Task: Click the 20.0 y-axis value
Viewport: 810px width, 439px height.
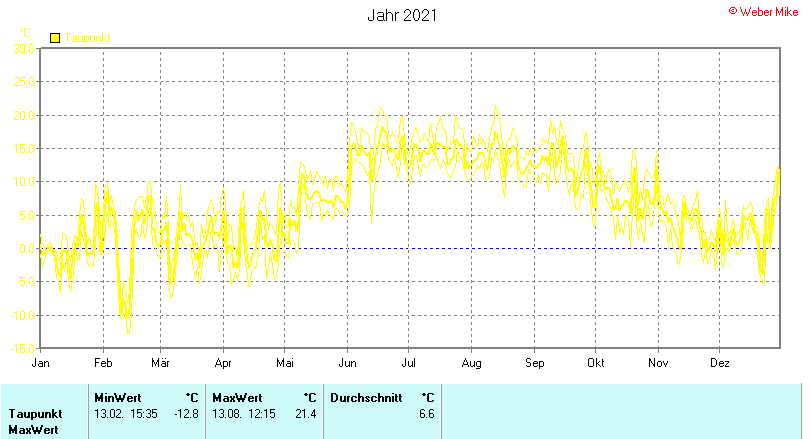Action: coord(24,116)
